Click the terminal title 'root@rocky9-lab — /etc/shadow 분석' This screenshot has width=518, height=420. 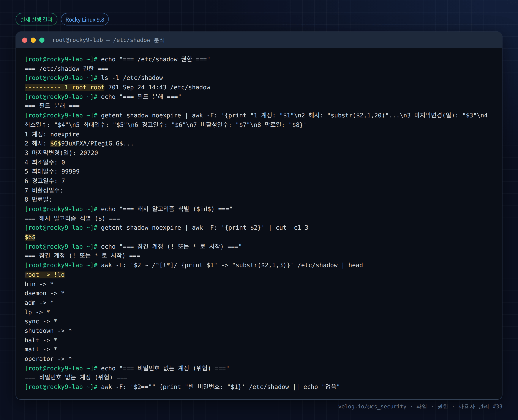coord(108,40)
